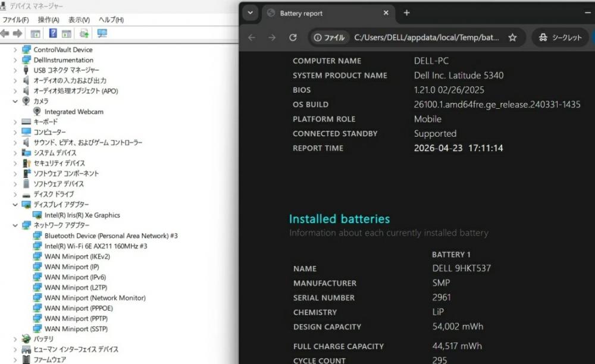Click the ソフトウェア デバイス icon

(26, 184)
